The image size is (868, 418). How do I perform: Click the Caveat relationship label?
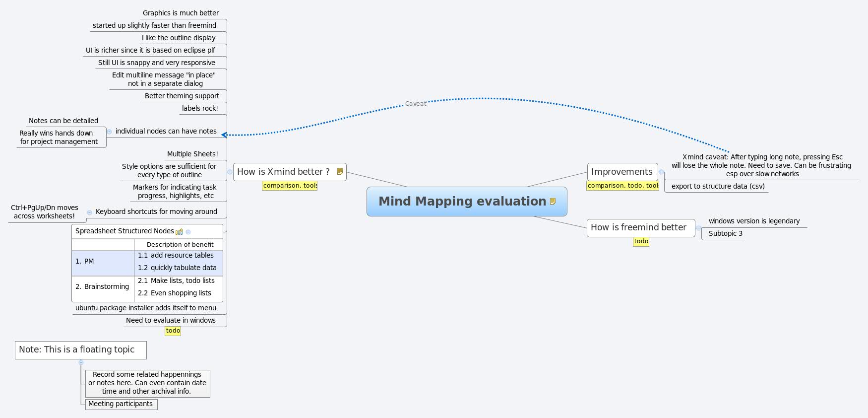(x=416, y=104)
